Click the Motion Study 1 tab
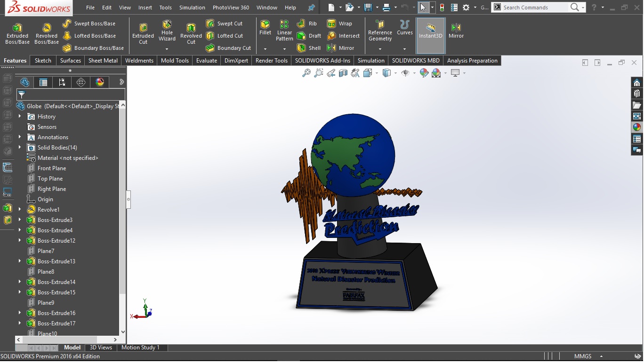The height and width of the screenshot is (363, 644). point(140,347)
